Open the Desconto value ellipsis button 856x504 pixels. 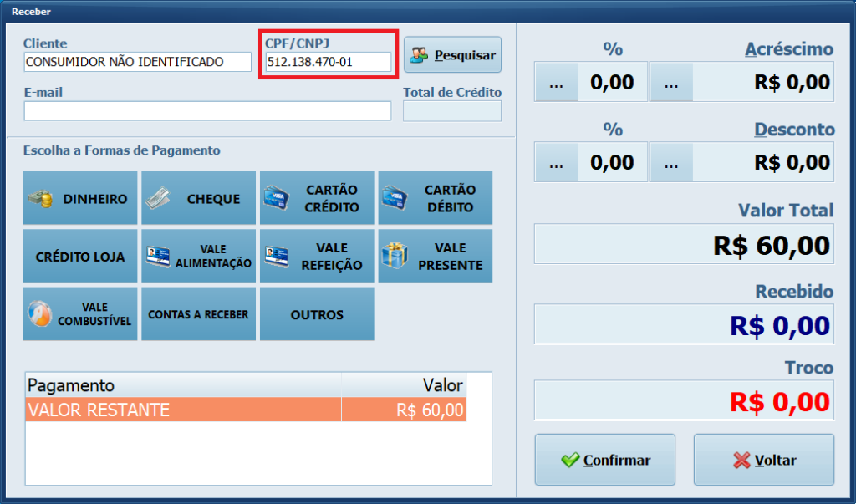(x=671, y=162)
